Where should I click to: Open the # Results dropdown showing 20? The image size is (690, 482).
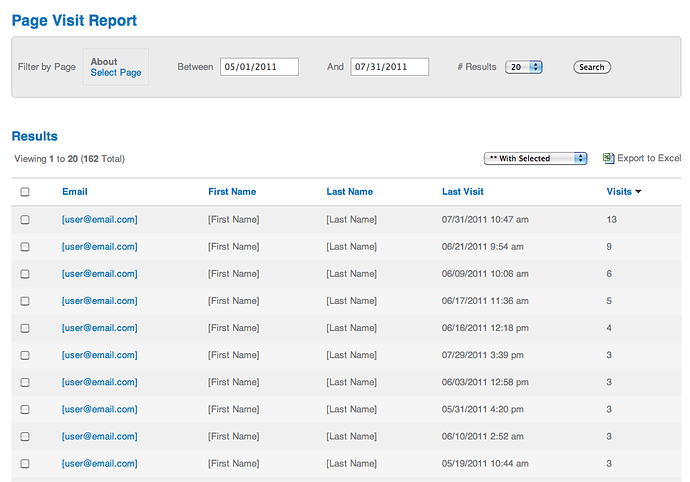[x=524, y=67]
